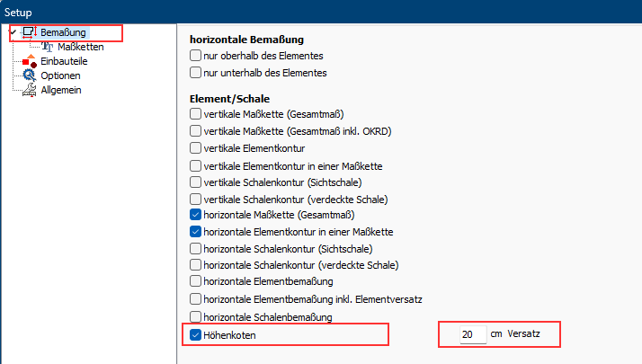This screenshot has width=642, height=364.
Task: Disable the Höhenkoten checkbox
Action: tap(196, 335)
